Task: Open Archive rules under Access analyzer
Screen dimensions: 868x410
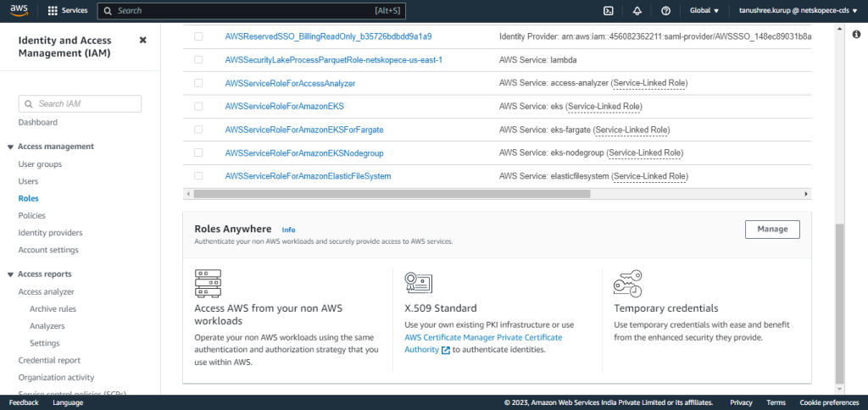Action: [53, 309]
